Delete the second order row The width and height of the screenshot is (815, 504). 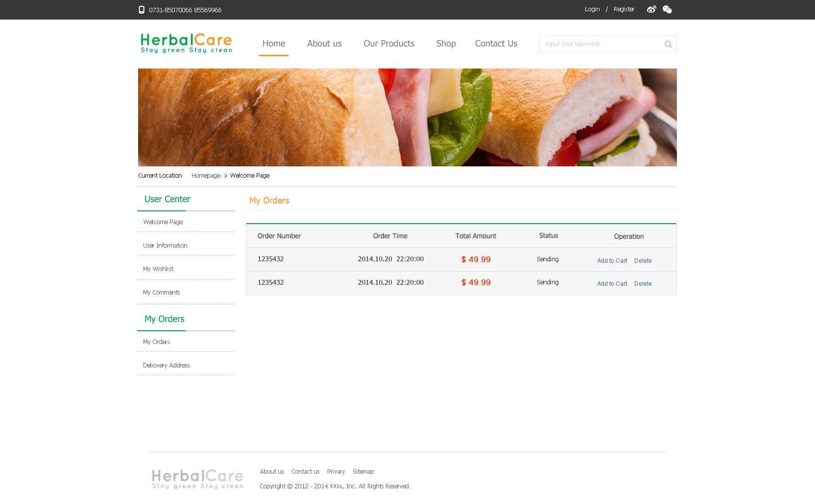pos(643,284)
